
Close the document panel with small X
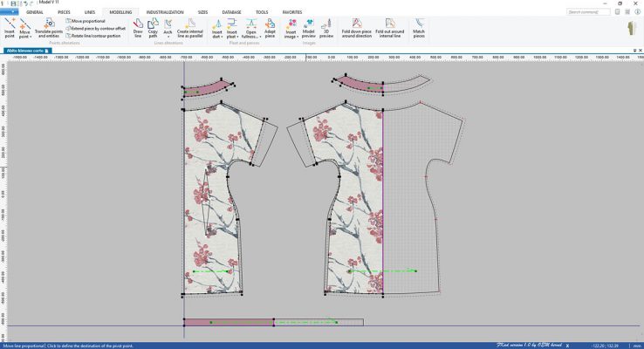pos(641,51)
